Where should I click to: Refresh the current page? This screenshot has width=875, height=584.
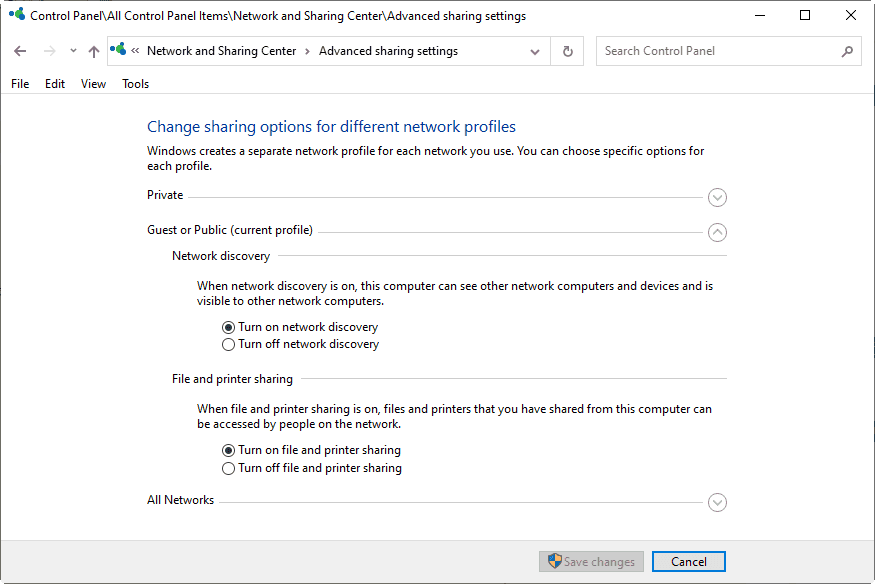coord(567,50)
